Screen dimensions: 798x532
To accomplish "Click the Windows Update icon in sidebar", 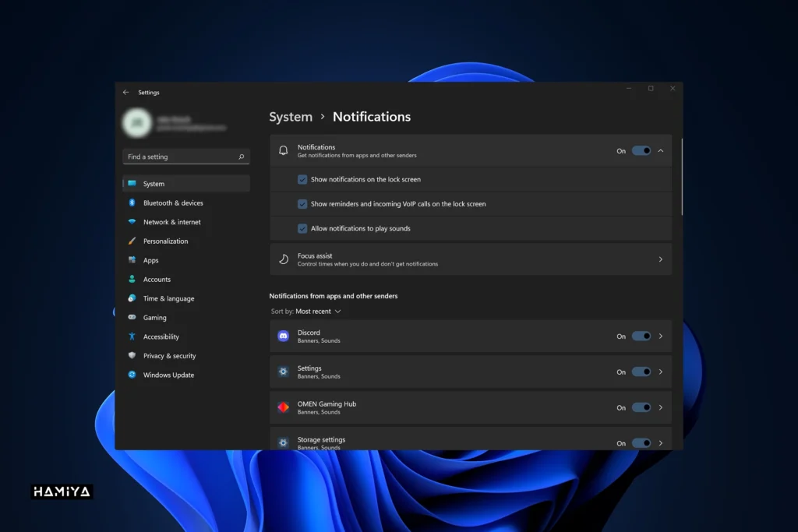I will coord(132,375).
